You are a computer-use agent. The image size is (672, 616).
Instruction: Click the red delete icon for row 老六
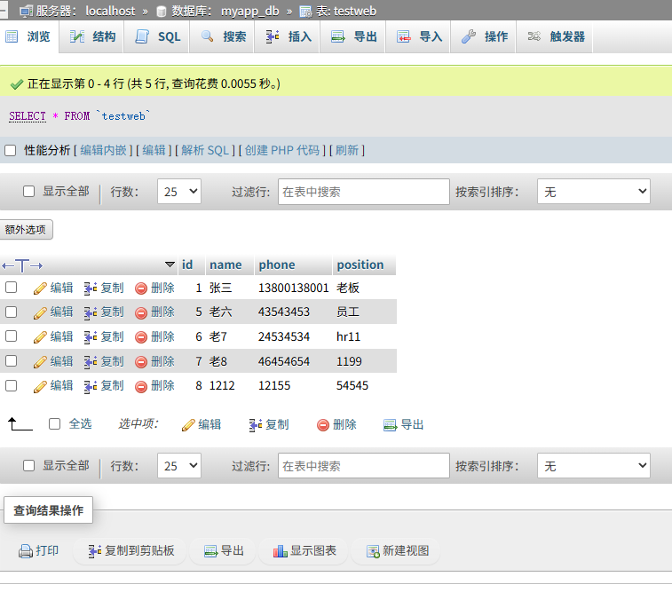click(x=141, y=313)
